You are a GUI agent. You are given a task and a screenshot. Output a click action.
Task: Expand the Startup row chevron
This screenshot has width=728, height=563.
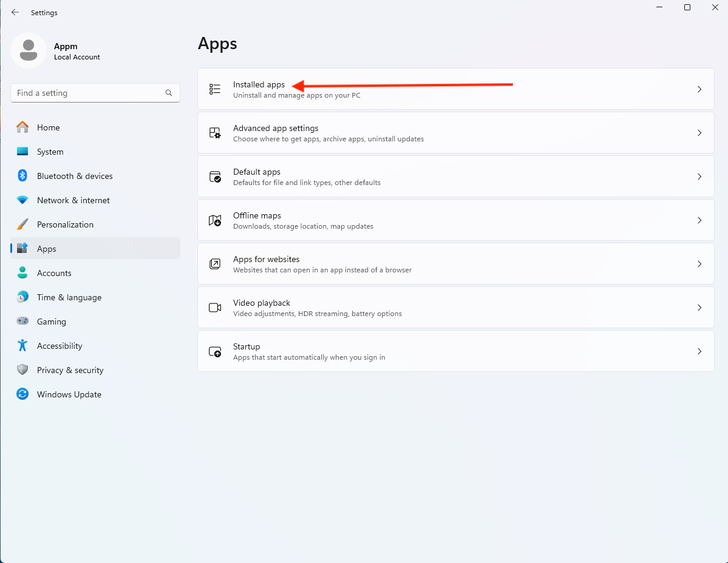tap(699, 351)
